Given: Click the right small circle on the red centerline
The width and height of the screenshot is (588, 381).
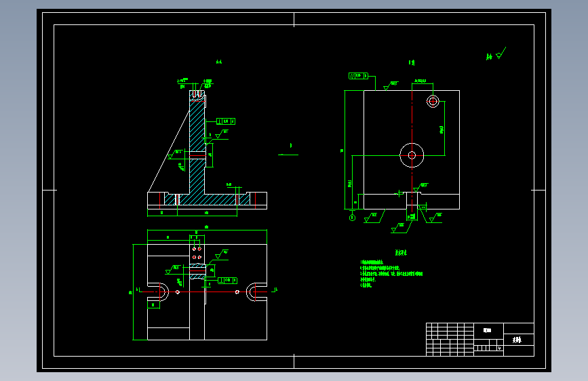Looking at the screenshot, I should pos(237,292).
